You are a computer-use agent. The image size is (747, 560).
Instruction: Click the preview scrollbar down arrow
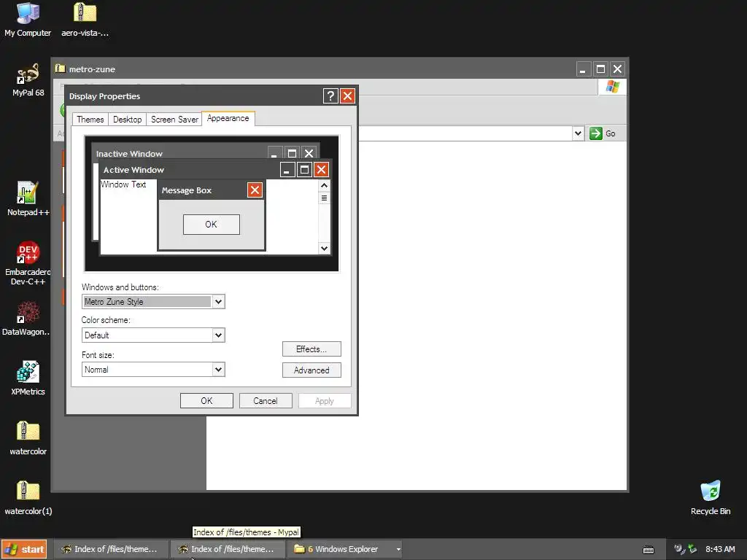(x=325, y=248)
